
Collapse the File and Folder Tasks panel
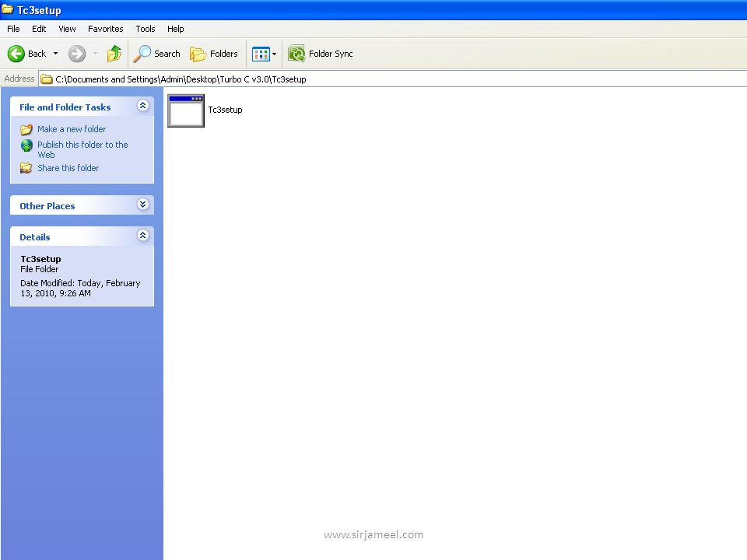[142, 106]
